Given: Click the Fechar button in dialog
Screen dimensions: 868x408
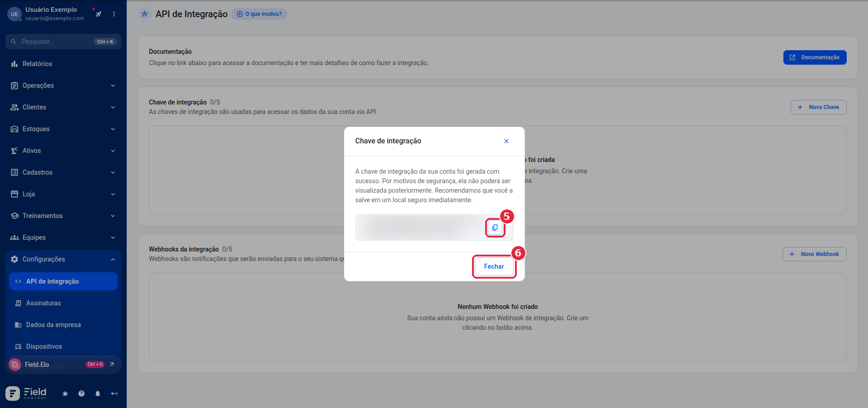Looking at the screenshot, I should coord(494,266).
